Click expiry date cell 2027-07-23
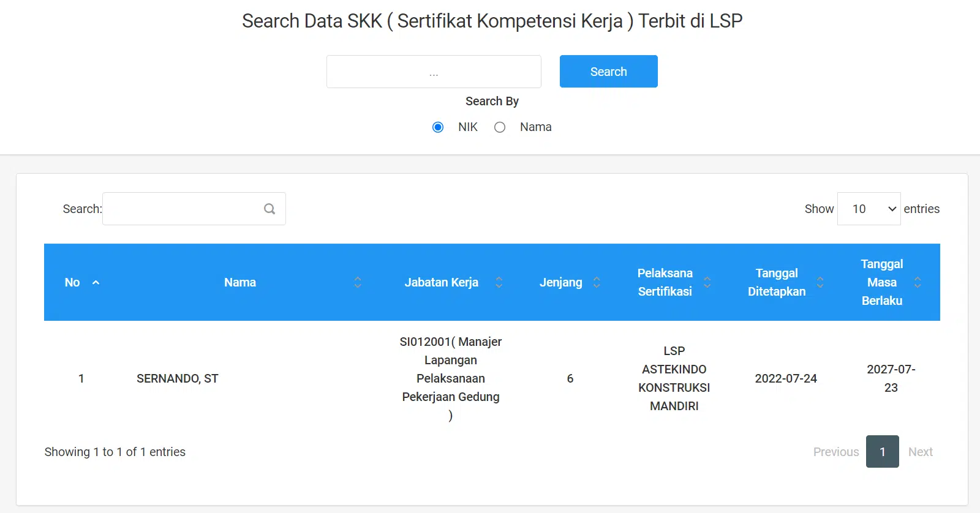Image resolution: width=980 pixels, height=513 pixels. coord(891,378)
